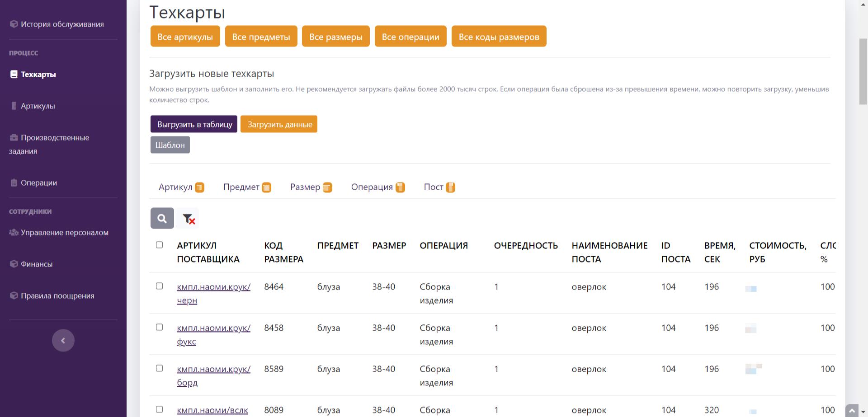Click the orange icon next to Артикул
868x417 pixels.
pyautogui.click(x=199, y=187)
